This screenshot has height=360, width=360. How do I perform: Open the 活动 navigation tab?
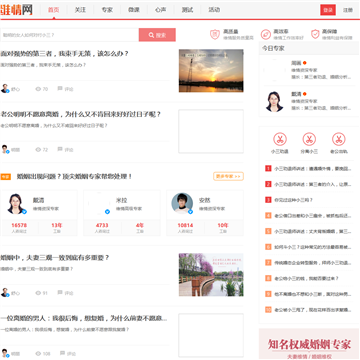tap(214, 10)
